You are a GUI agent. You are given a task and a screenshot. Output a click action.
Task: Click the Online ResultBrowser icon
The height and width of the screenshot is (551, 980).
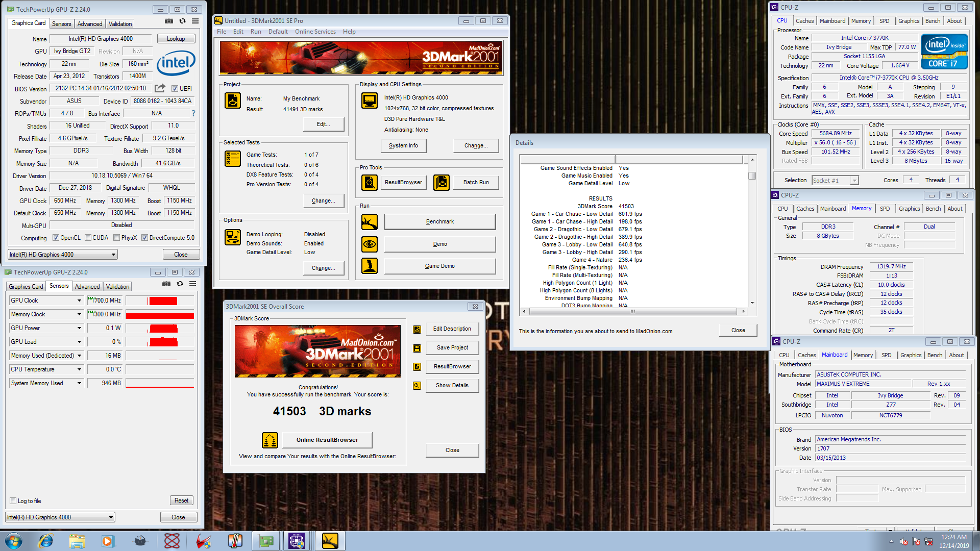click(x=270, y=440)
